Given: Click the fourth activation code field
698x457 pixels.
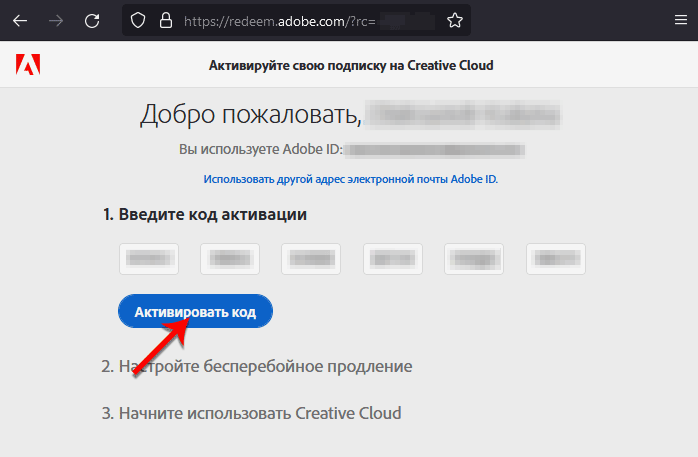Looking at the screenshot, I should coord(393,259).
